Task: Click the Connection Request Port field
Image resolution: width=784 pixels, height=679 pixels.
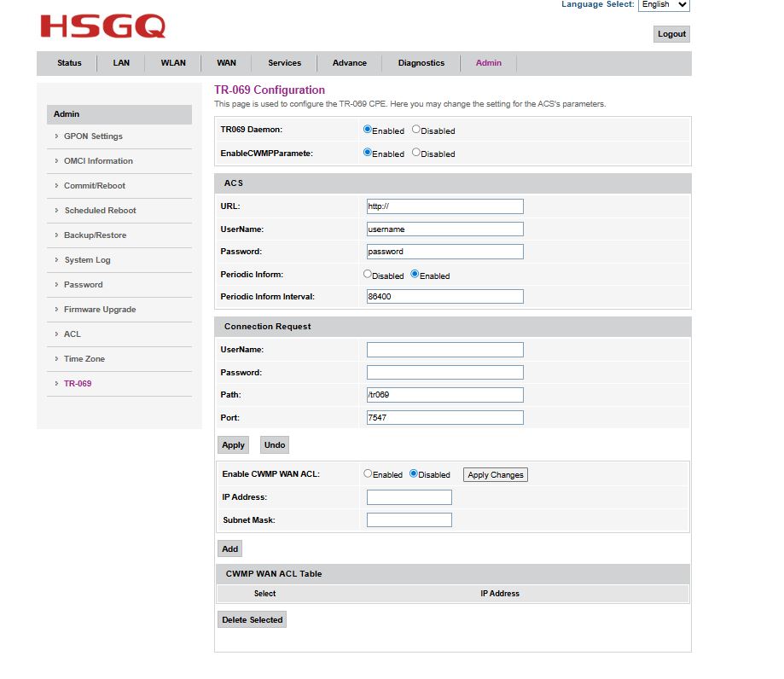Action: (444, 418)
